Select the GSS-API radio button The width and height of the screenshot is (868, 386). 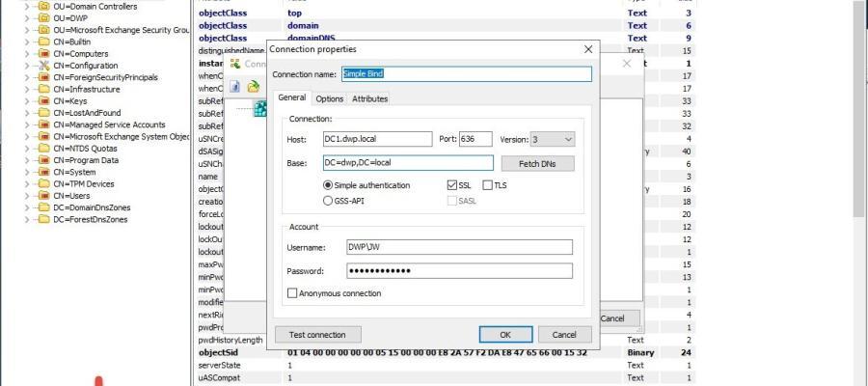(328, 201)
